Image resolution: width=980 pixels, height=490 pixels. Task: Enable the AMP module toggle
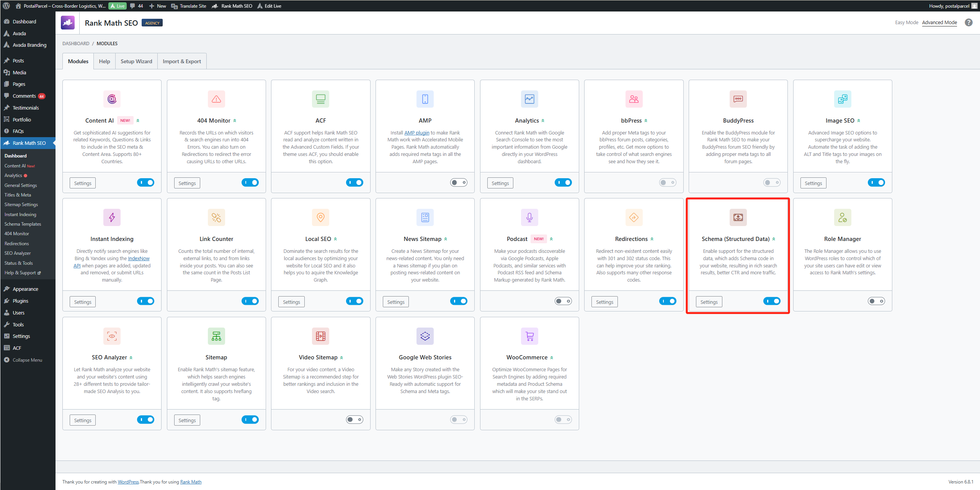pos(459,183)
